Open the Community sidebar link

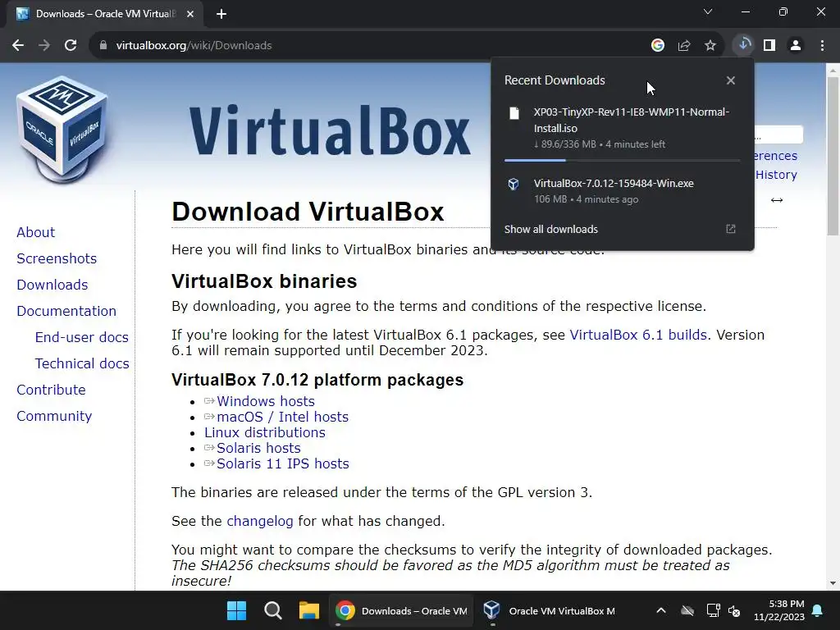point(54,416)
